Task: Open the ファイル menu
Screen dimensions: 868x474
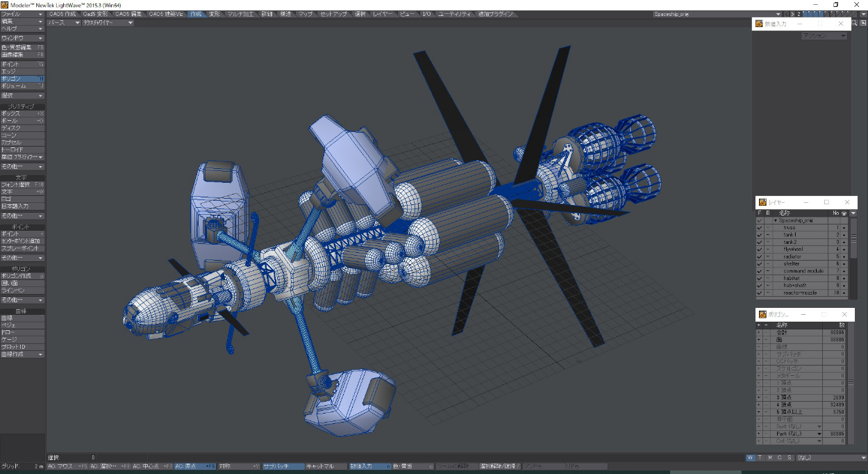Action: [22, 14]
